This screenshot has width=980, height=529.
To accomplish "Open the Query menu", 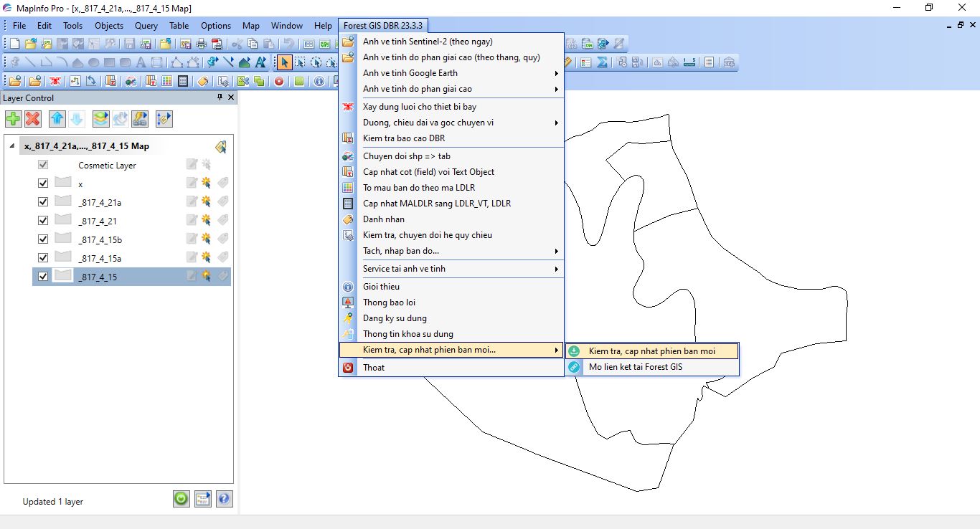I will click(146, 26).
